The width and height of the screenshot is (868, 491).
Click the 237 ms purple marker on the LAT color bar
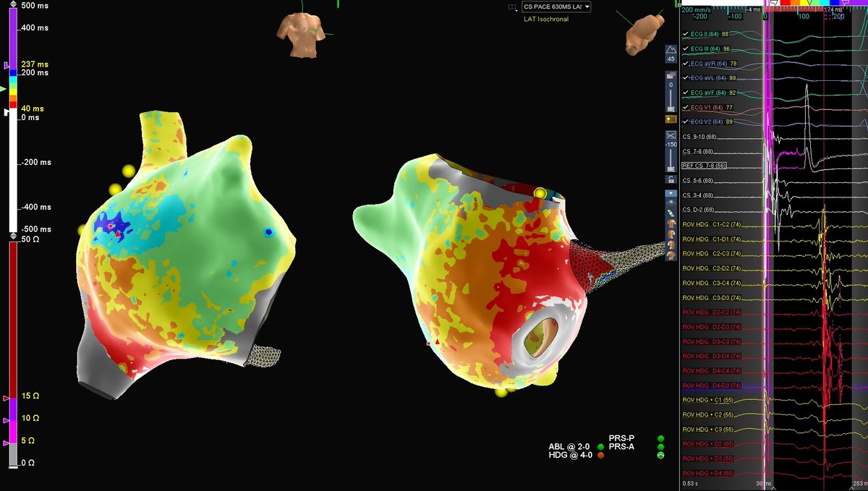point(7,65)
